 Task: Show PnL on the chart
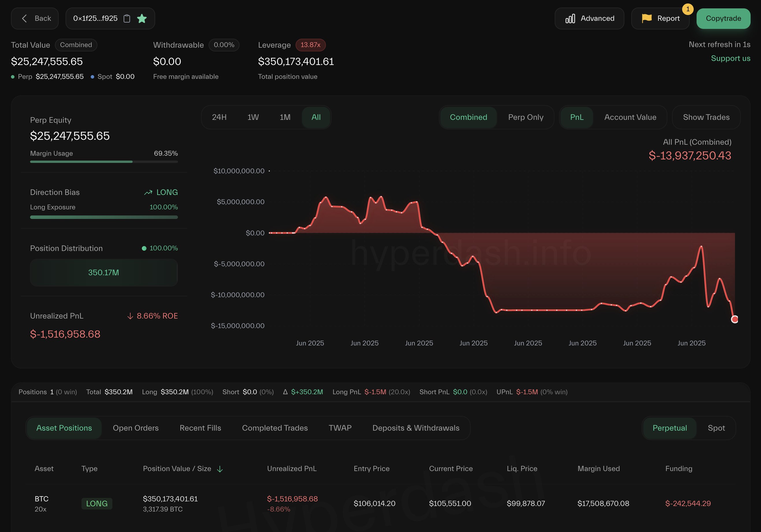[577, 117]
